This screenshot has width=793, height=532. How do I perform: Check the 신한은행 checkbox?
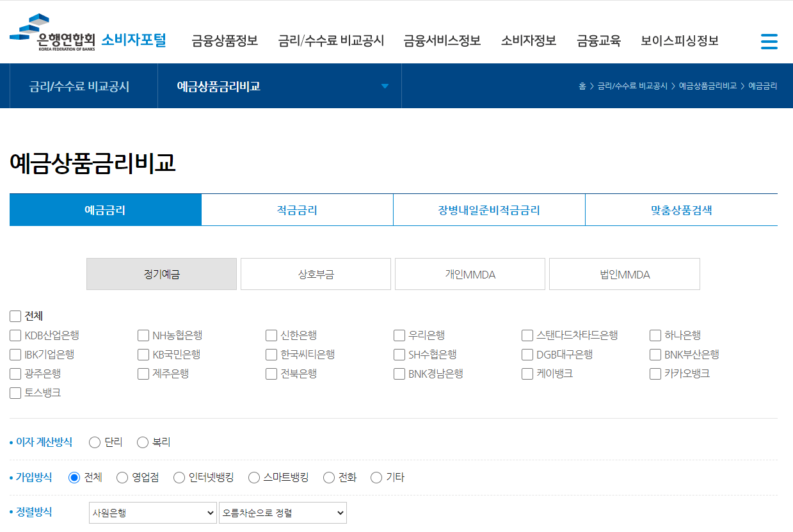tap(271, 335)
